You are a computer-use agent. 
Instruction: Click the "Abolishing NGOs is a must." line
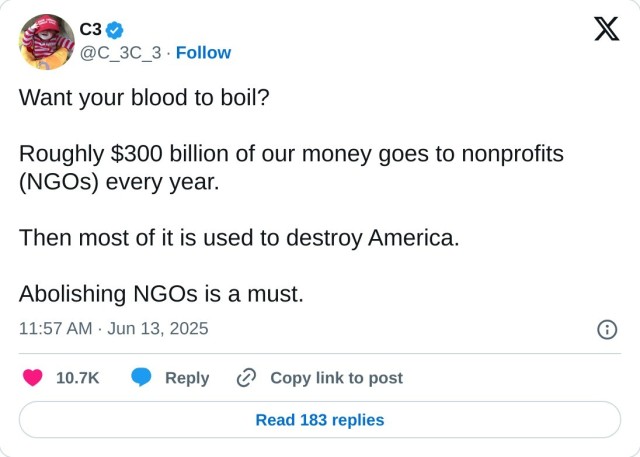pos(161,294)
